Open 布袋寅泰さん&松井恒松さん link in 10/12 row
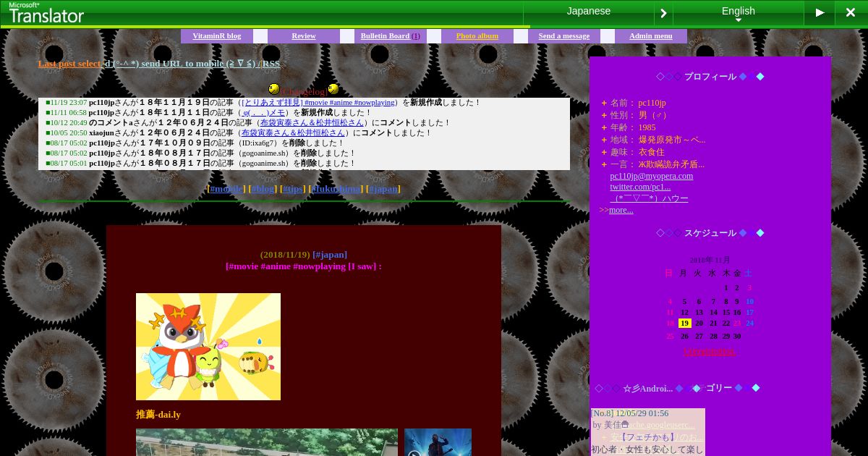The height and width of the screenshot is (456, 868). click(312, 123)
